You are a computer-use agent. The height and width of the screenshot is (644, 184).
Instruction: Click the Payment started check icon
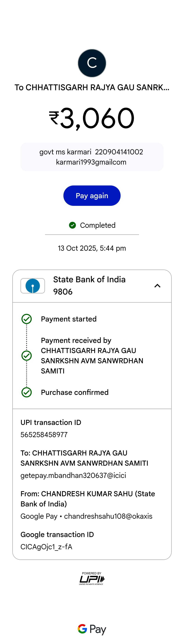27,319
